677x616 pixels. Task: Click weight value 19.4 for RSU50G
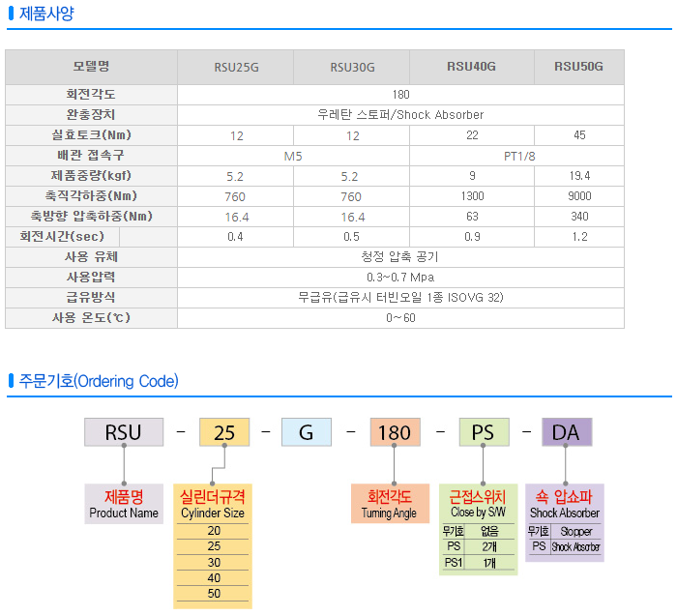coord(579,176)
